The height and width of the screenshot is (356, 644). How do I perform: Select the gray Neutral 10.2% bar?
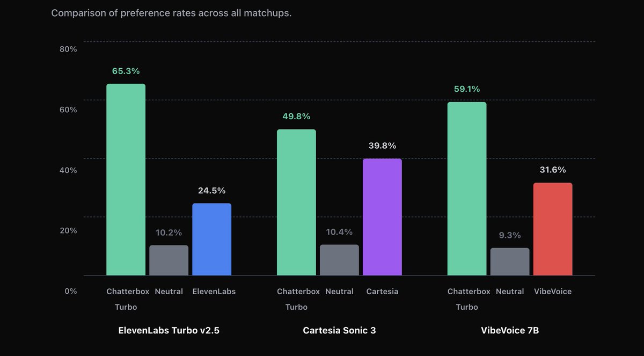pos(169,260)
